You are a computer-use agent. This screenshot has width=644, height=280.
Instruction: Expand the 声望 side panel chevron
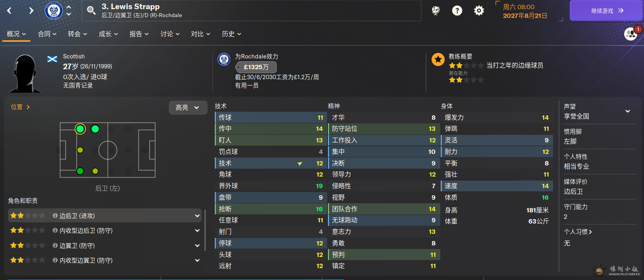(x=628, y=111)
